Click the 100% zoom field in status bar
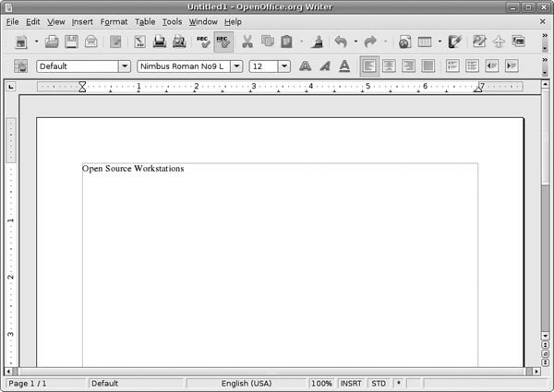The height and width of the screenshot is (392, 554). point(321,383)
